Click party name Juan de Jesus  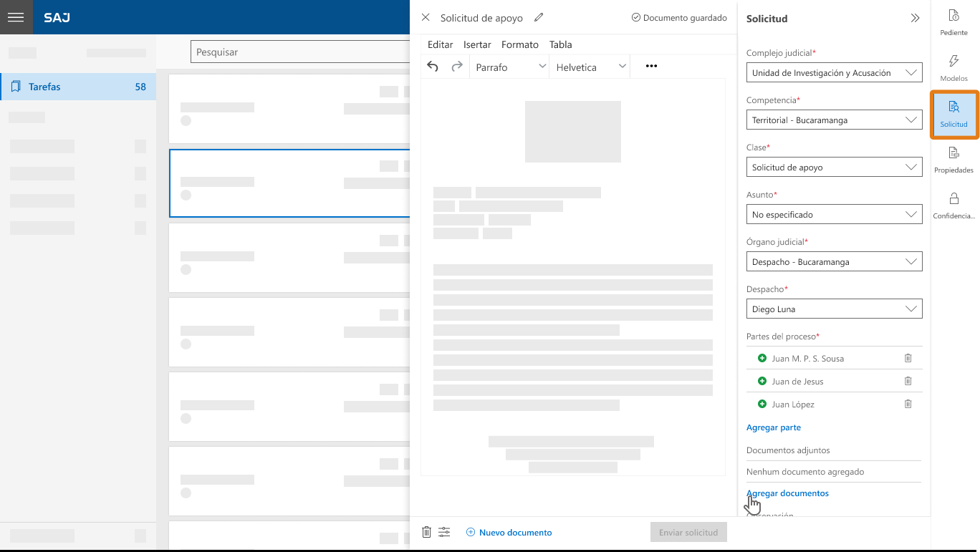(x=797, y=382)
